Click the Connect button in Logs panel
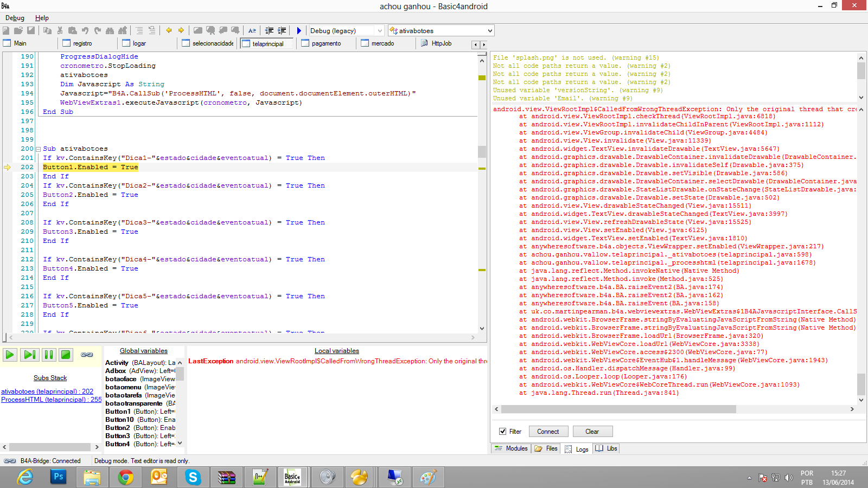The width and height of the screenshot is (868, 488). [x=548, y=432]
